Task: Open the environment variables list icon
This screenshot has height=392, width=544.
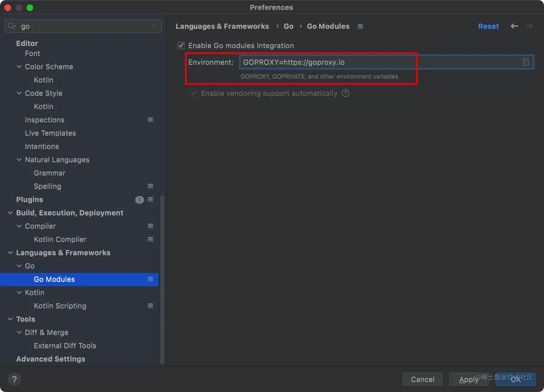Action: 526,62
